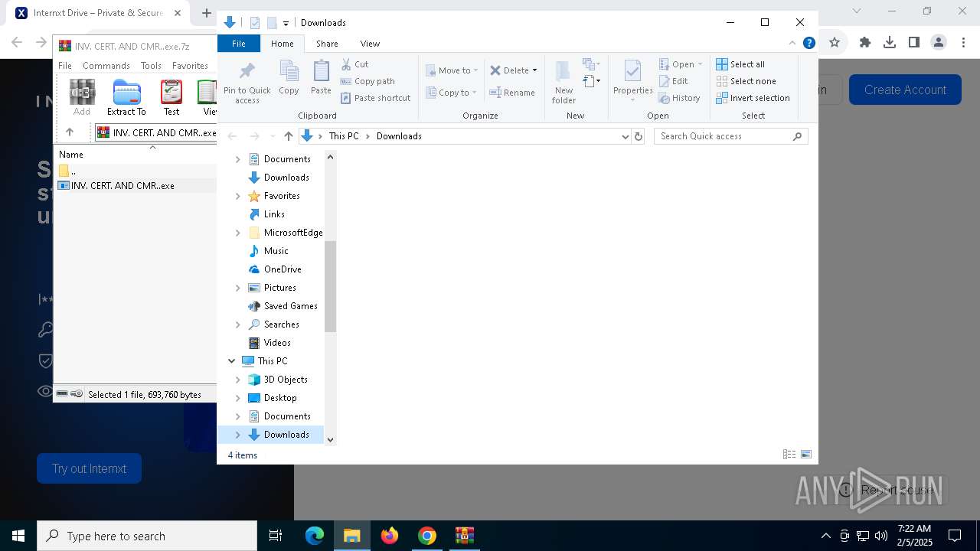980x551 pixels.
Task: Click the Explorer Help question icon
Action: [808, 44]
